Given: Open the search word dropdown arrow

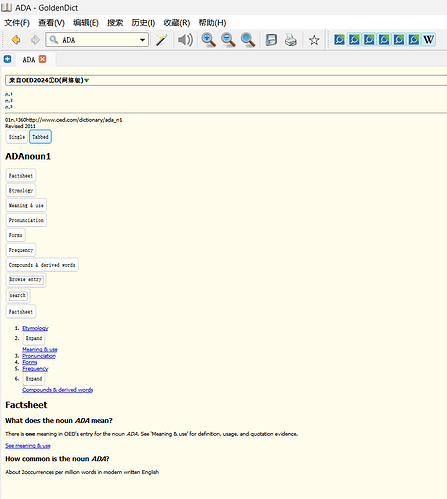Looking at the screenshot, I should click(142, 40).
